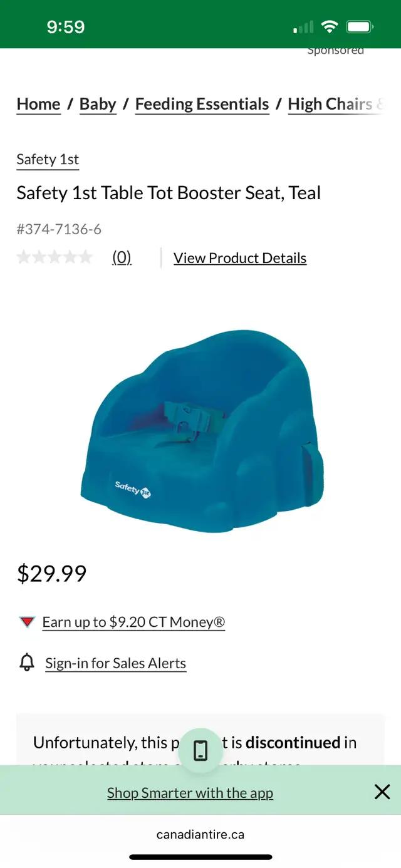Dismiss the Shop Smarter app banner

(x=382, y=792)
